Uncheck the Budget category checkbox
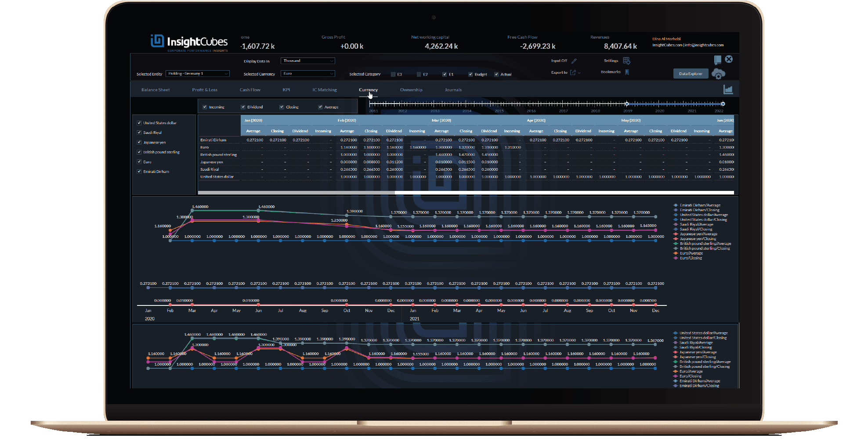Viewport: 868px width, 445px height. click(x=470, y=75)
